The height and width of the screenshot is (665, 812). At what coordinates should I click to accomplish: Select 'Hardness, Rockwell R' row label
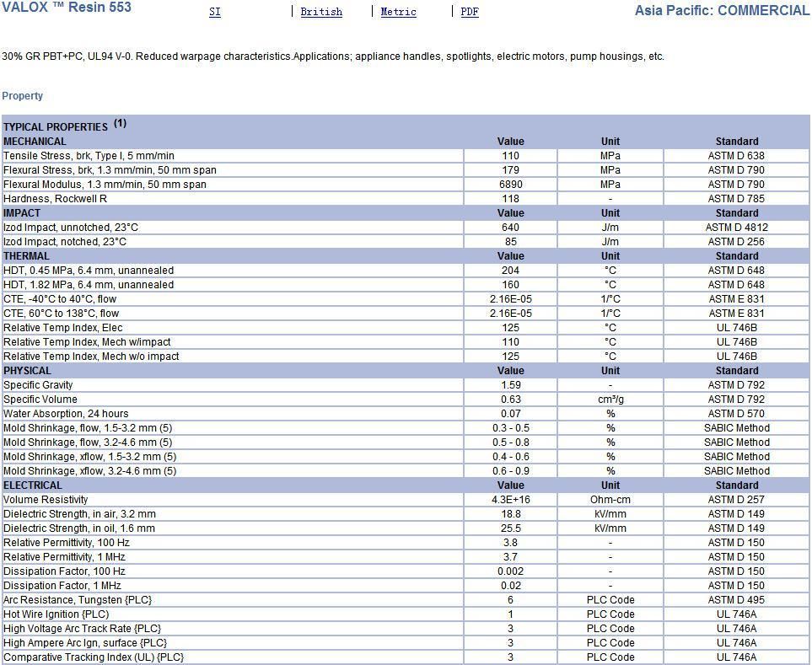point(55,199)
